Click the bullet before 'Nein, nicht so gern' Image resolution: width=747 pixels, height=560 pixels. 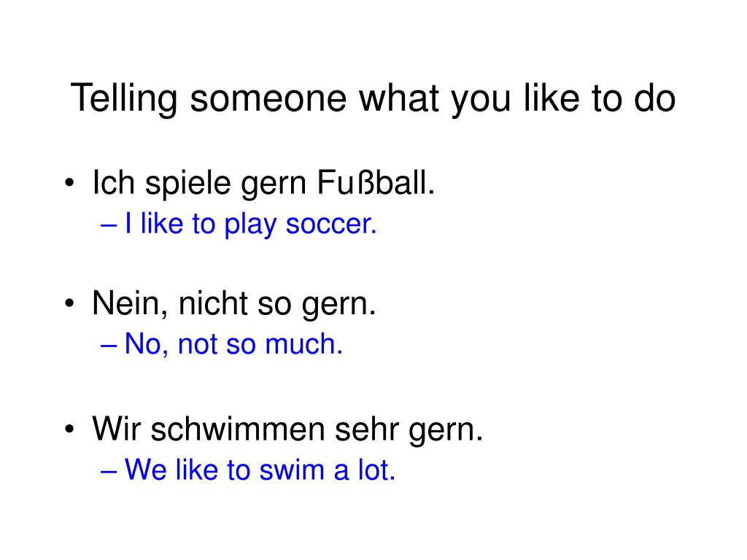69,303
